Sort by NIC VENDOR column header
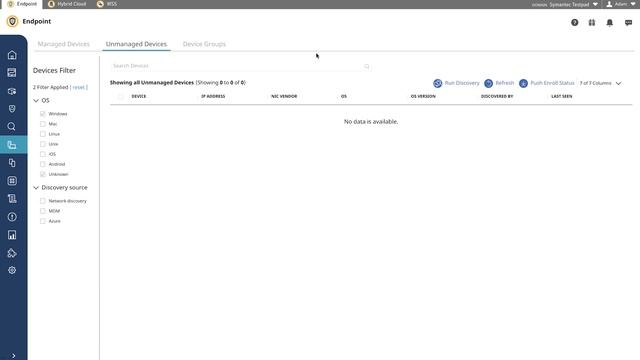 click(284, 97)
